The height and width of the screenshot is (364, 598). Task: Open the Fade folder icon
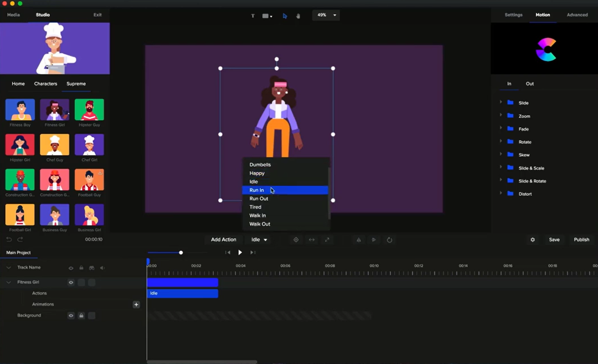point(511,128)
